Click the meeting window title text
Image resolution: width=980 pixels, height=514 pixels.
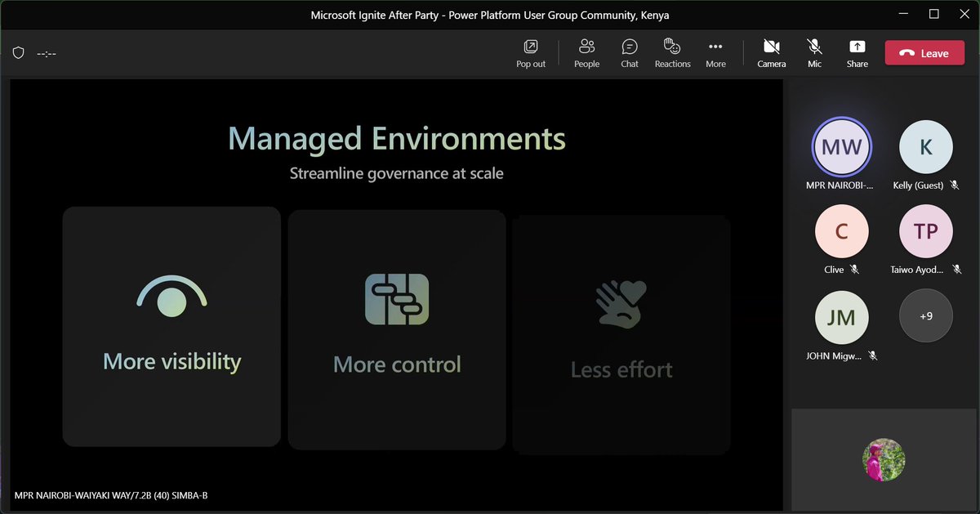(490, 15)
